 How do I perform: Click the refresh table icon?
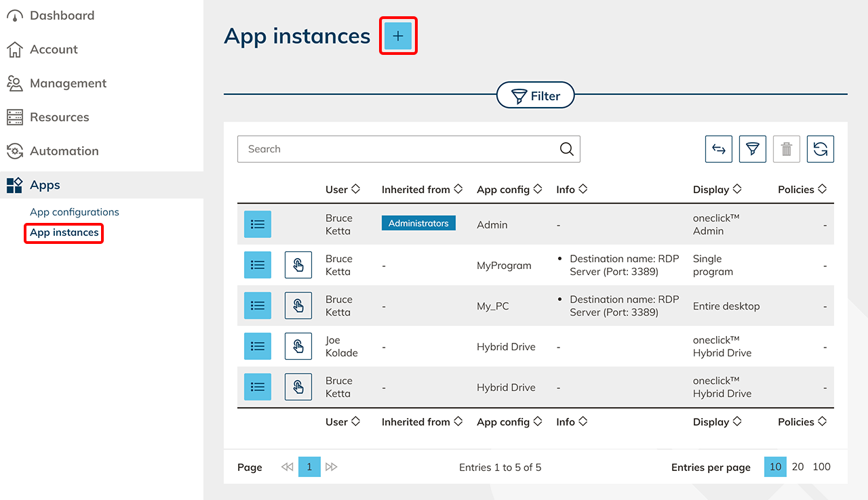pyautogui.click(x=820, y=149)
